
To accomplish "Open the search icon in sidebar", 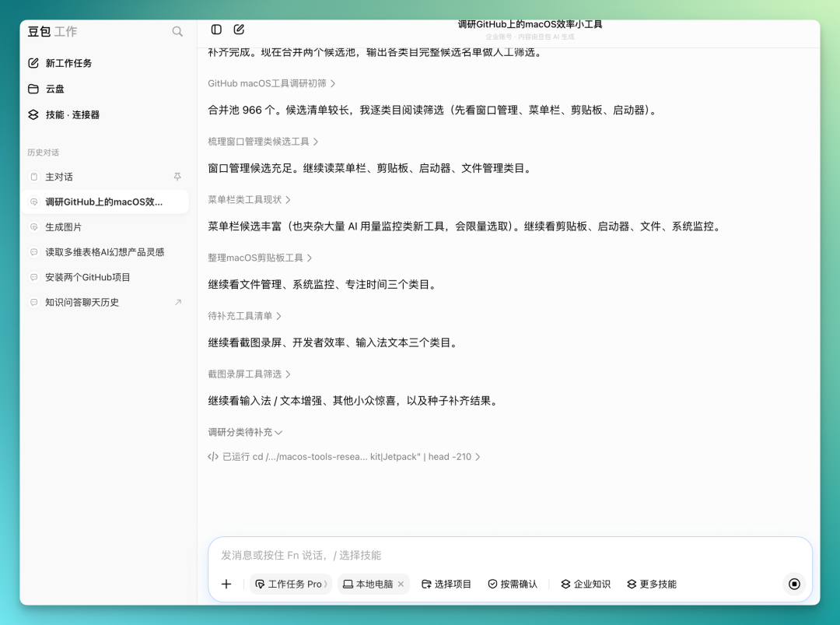I will (177, 32).
